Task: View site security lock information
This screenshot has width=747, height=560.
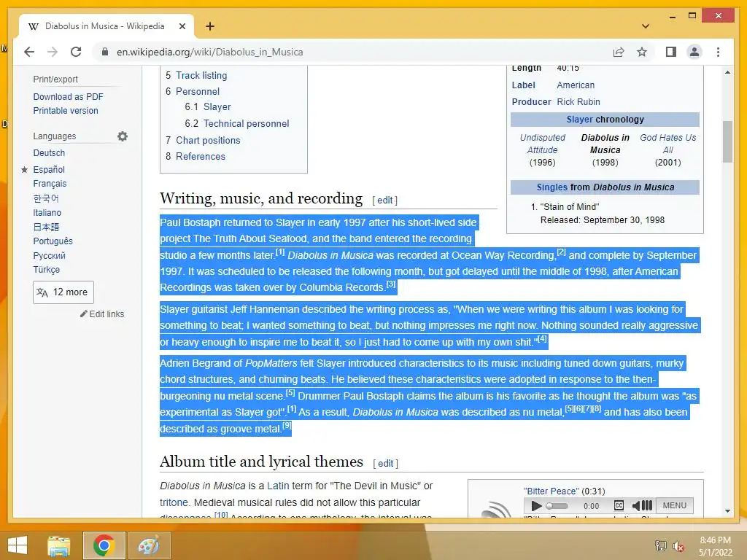Action: click(x=105, y=52)
